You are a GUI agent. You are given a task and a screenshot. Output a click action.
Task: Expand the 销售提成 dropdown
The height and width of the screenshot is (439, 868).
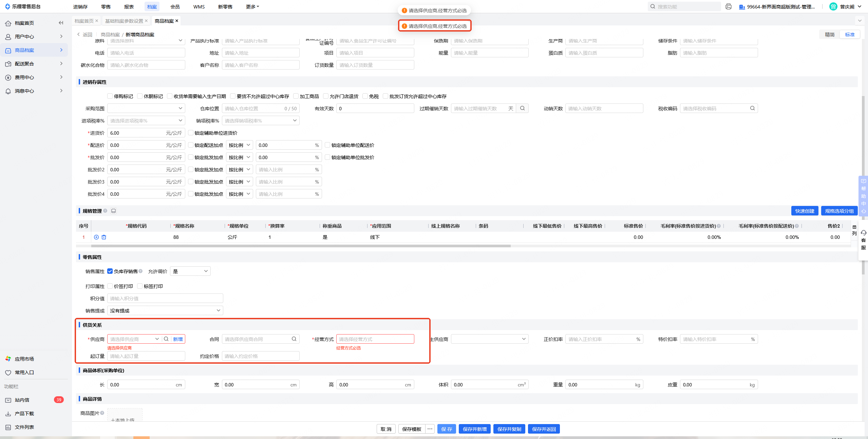click(x=165, y=311)
